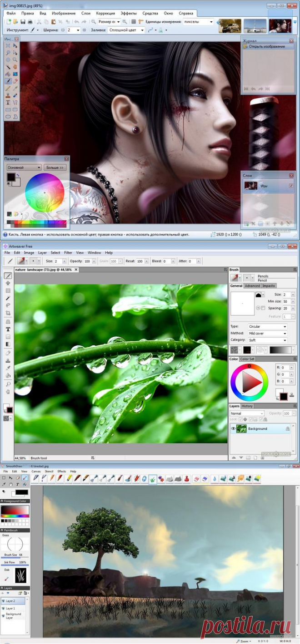This screenshot has height=644, width=300.
Task: Toggle visibility of Layer 1 in SmoothDraw
Action: pyautogui.click(x=4, y=608)
